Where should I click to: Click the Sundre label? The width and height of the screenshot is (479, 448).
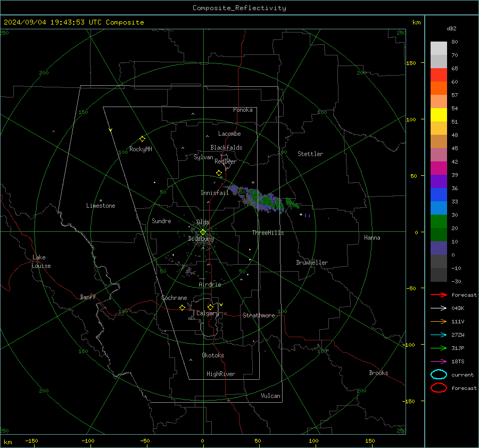click(x=161, y=221)
